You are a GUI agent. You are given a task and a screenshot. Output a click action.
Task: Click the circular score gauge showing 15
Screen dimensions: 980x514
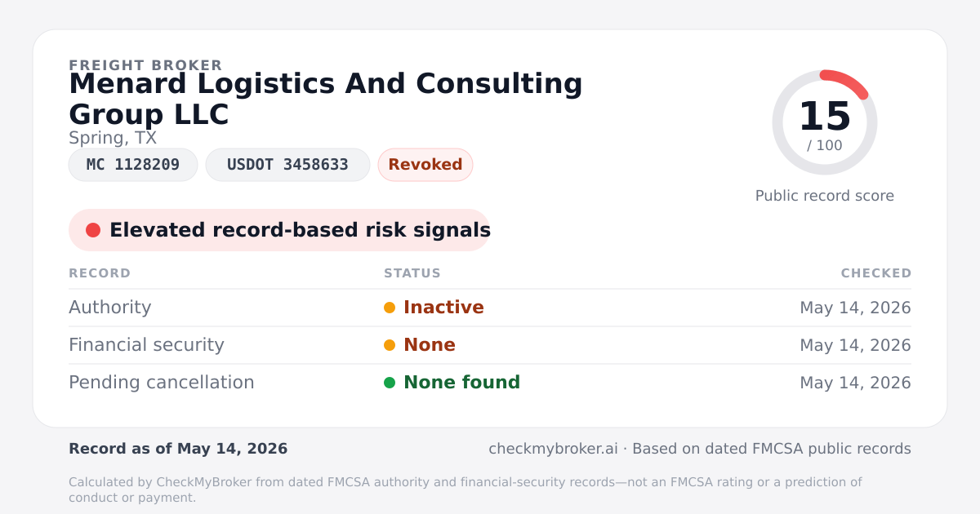click(x=825, y=122)
